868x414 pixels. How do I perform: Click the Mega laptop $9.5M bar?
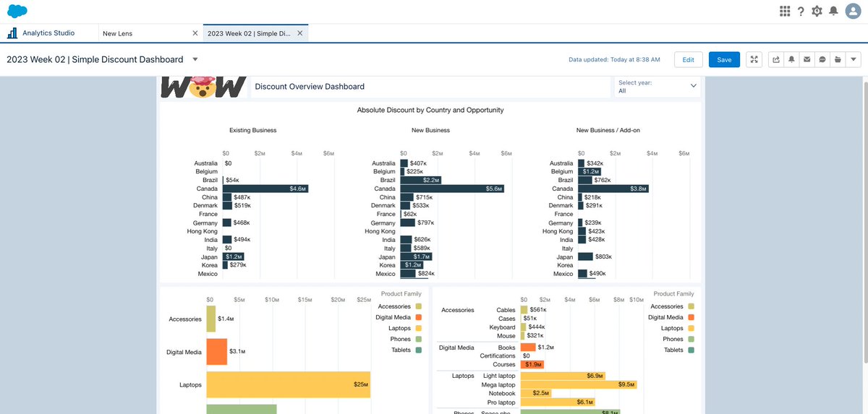tap(579, 384)
